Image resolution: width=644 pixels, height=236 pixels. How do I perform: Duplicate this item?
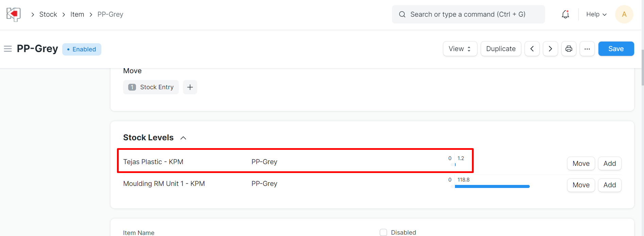(x=501, y=49)
